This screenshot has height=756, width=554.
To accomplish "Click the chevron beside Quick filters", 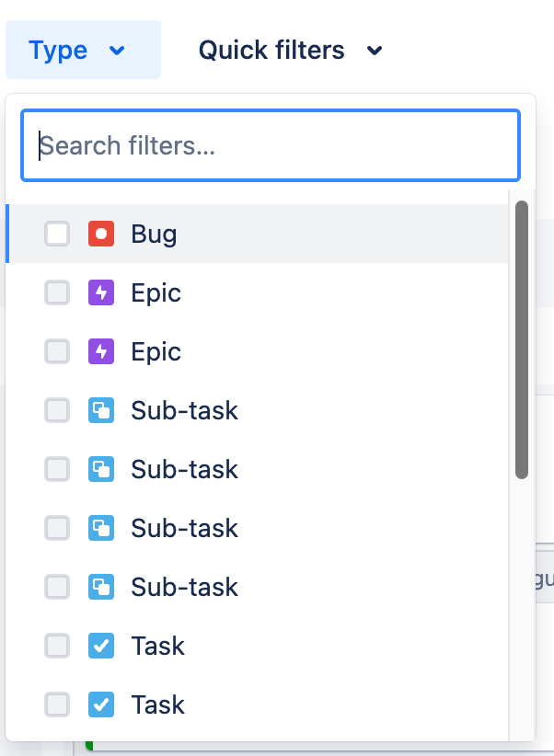I will tap(375, 51).
